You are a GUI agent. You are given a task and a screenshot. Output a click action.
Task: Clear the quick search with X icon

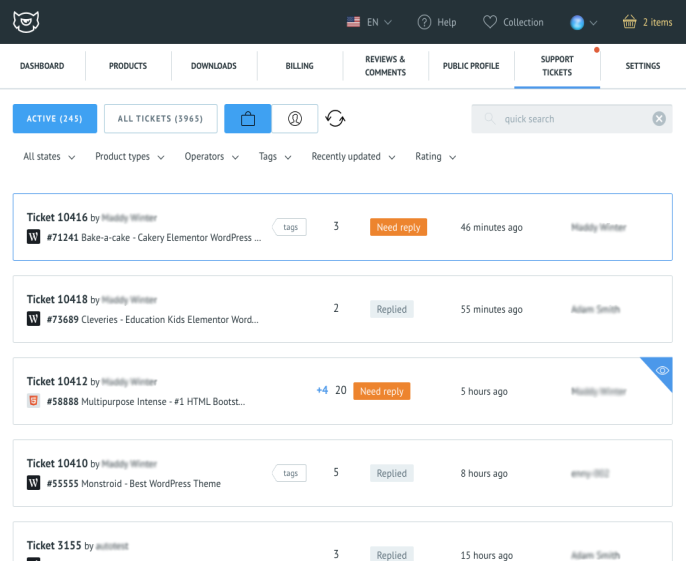point(659,119)
